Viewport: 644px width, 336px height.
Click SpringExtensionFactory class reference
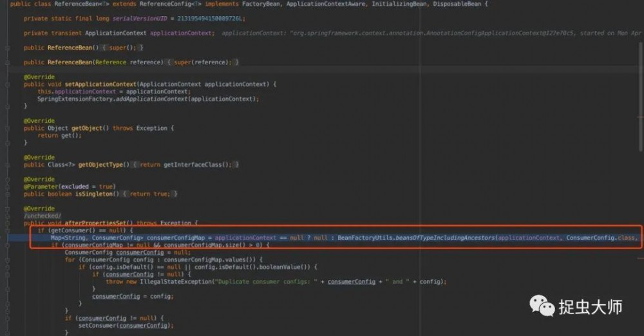coord(75,99)
